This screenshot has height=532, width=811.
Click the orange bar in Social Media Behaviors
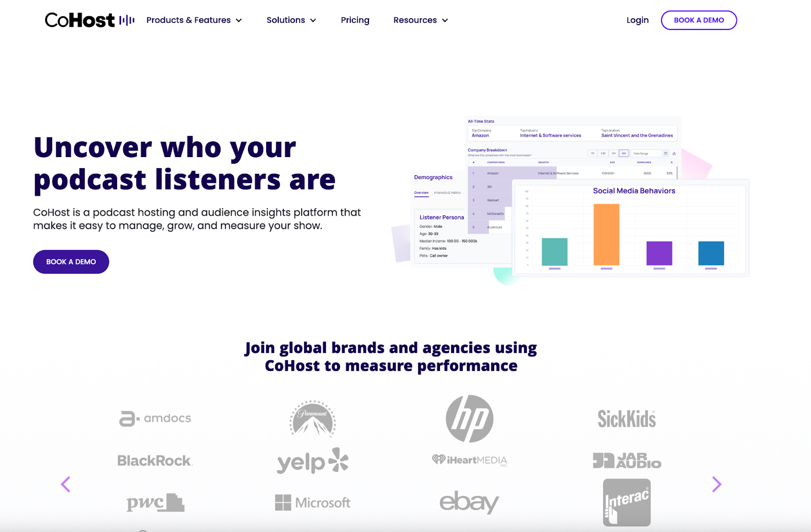click(606, 235)
